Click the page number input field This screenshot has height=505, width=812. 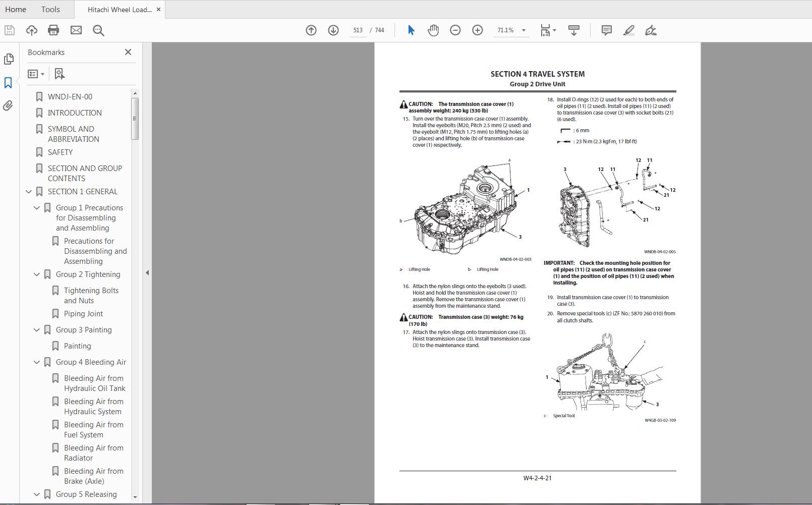tap(358, 30)
